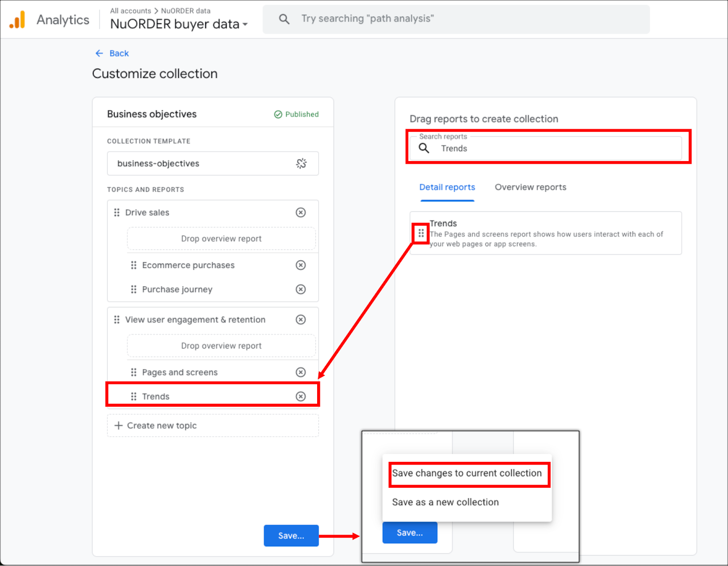Click the NuORDER data breadcrumb
Image resolution: width=728 pixels, height=566 pixels.
pos(186,11)
